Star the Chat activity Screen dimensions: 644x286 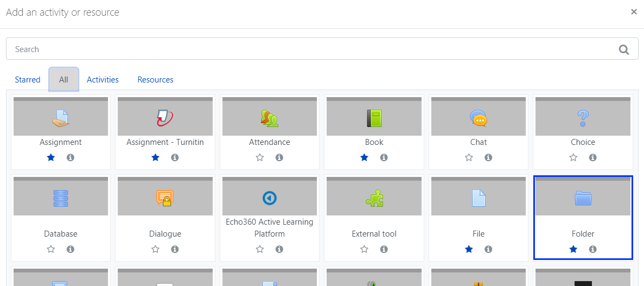pyautogui.click(x=469, y=157)
